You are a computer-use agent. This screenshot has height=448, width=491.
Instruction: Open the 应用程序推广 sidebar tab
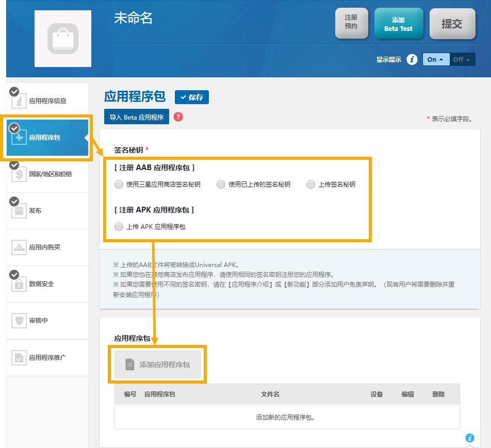point(47,357)
